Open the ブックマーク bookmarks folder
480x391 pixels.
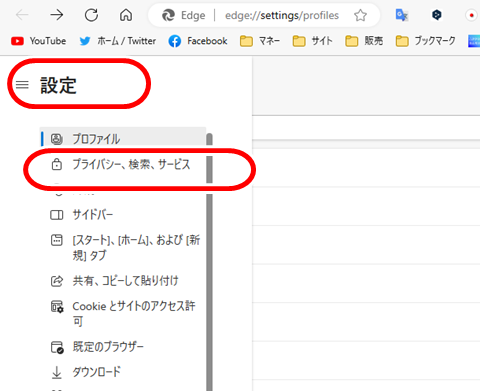click(x=425, y=41)
